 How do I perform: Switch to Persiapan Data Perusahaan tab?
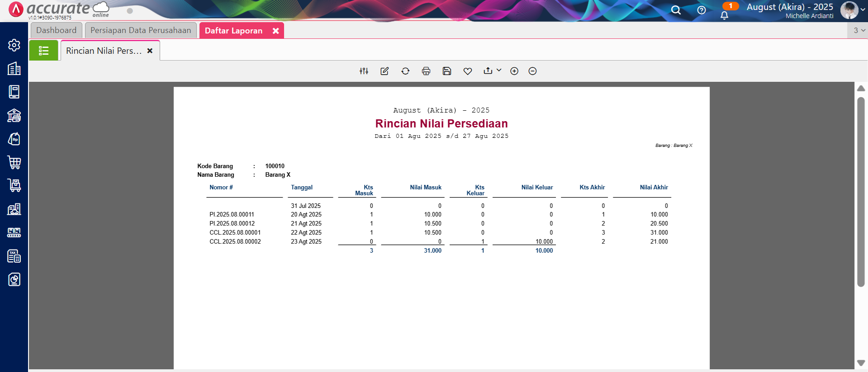[141, 30]
